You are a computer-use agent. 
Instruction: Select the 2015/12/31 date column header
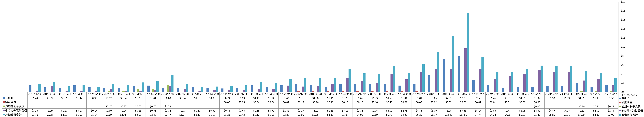pyautogui.click(x=301, y=94)
